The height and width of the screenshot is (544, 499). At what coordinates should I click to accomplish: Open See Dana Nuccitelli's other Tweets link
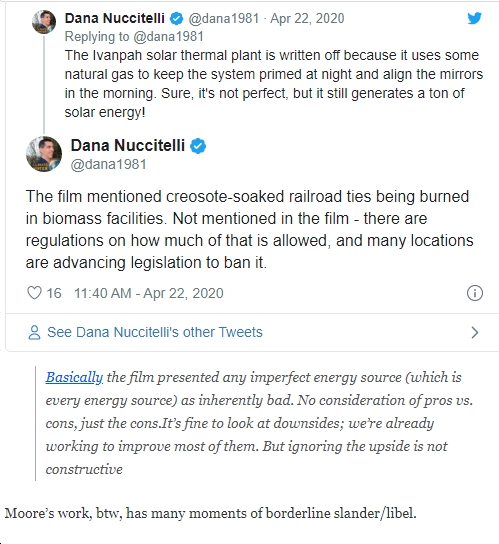pyautogui.click(x=155, y=332)
